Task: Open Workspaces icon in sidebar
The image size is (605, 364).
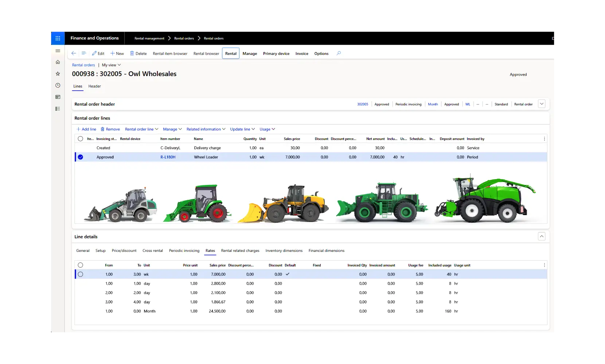Action: click(58, 97)
